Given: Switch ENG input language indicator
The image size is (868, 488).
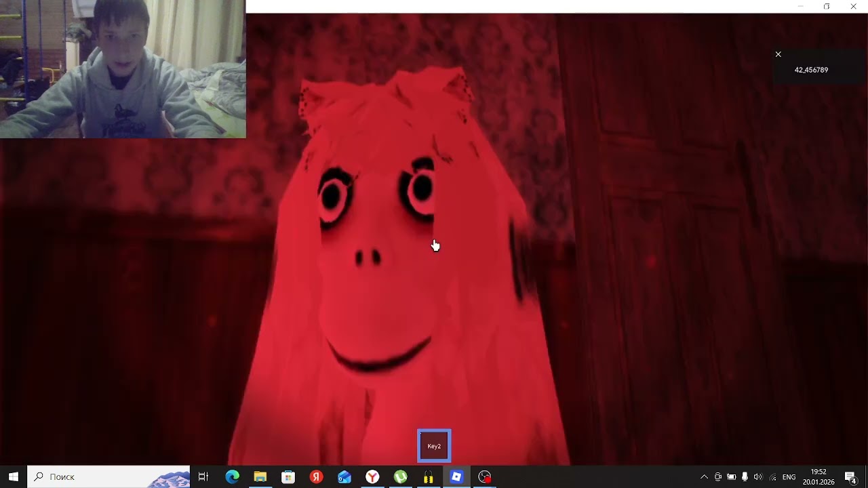Looking at the screenshot, I should point(789,477).
